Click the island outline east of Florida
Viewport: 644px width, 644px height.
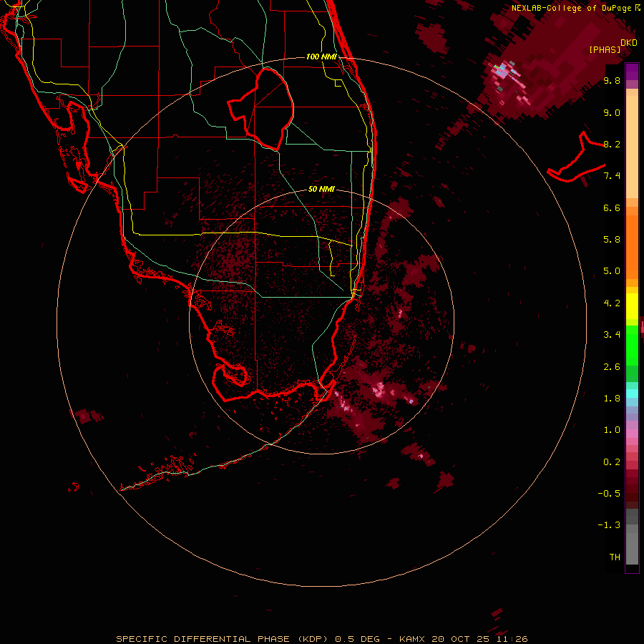[577, 158]
